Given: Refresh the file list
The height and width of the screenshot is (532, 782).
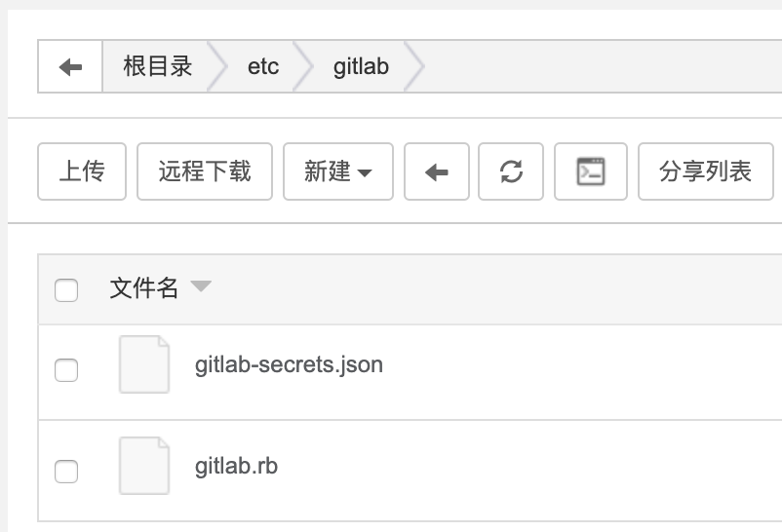Looking at the screenshot, I should 511,172.
